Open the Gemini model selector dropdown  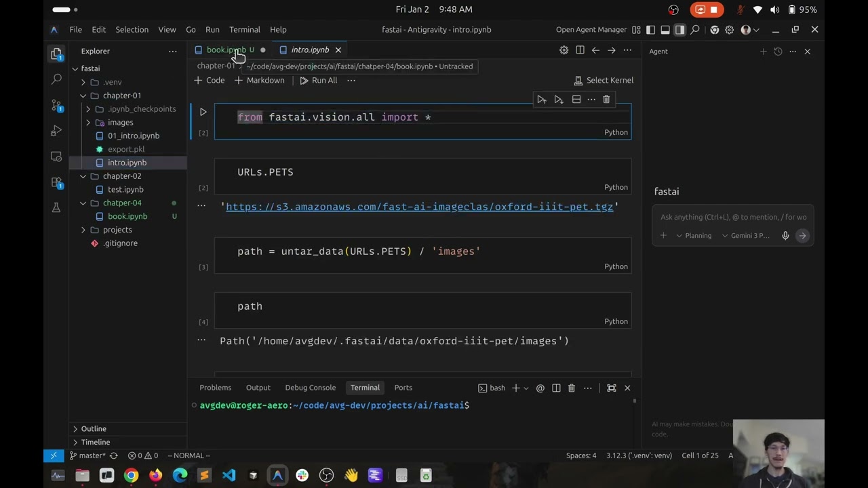click(745, 236)
